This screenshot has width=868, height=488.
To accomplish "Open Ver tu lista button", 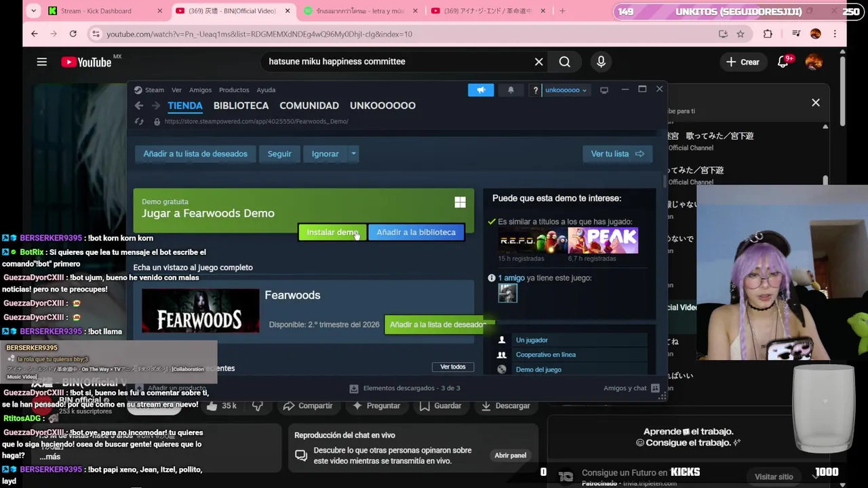I will (617, 154).
